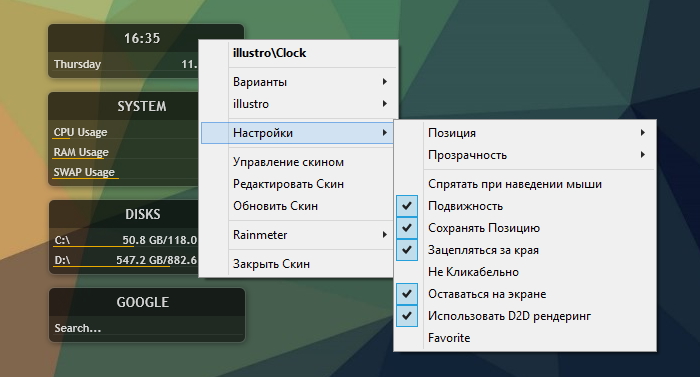This screenshot has width=700, height=377.
Task: Enable Спрятать при наведении мыши
Action: click(x=525, y=184)
